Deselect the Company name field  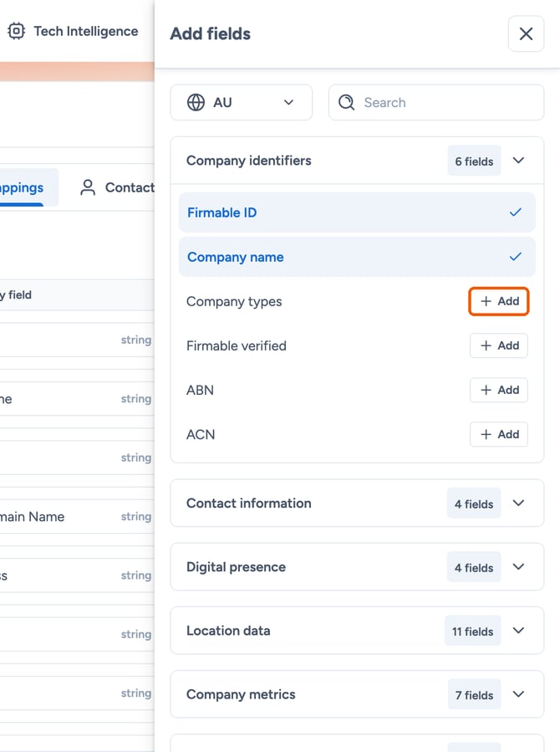point(357,257)
